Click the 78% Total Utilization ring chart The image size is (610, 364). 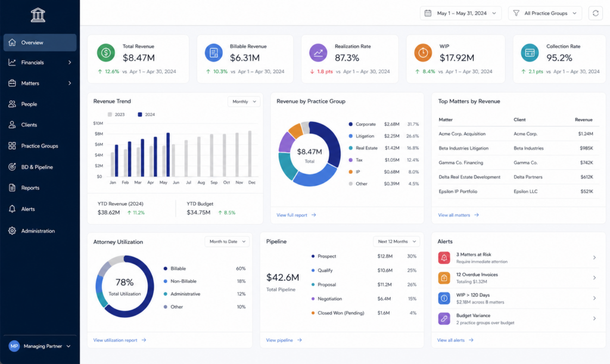125,287
